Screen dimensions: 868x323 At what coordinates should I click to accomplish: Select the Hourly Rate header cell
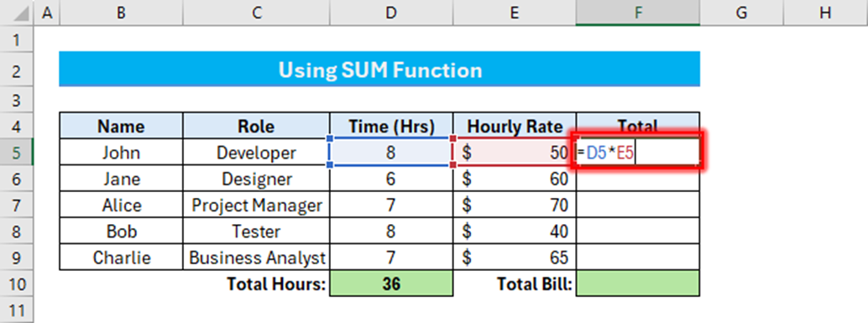515,126
